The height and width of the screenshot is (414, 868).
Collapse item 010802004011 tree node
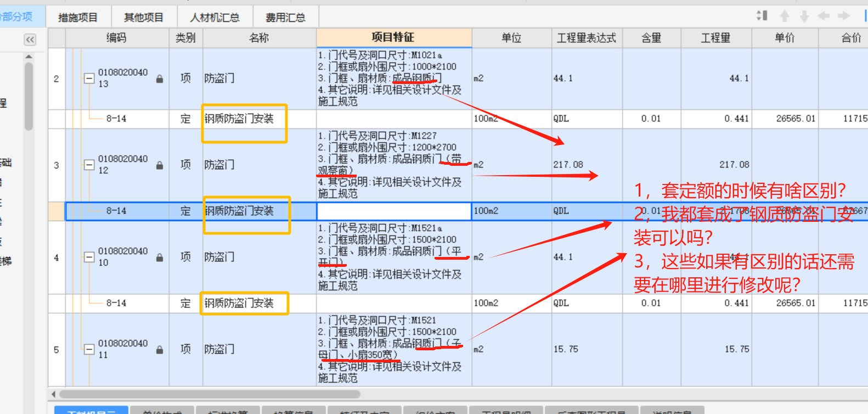[x=89, y=349]
